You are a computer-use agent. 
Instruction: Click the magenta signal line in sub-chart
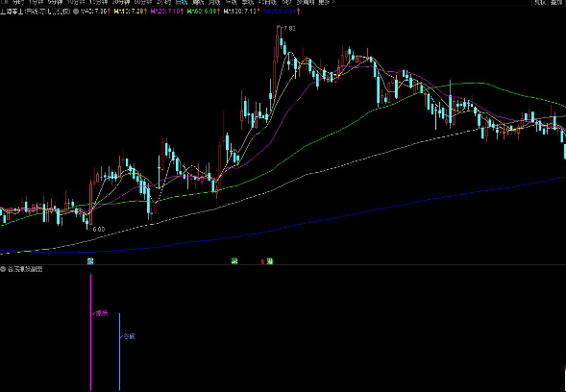tap(90, 332)
